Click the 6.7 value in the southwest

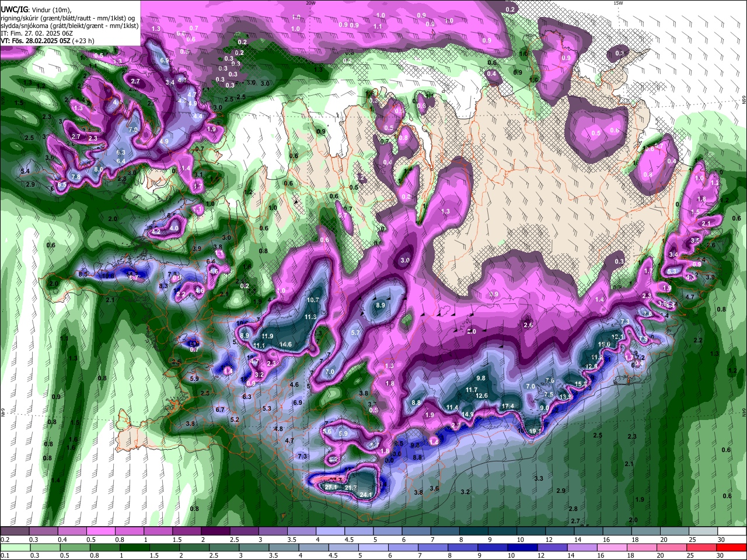point(220,409)
